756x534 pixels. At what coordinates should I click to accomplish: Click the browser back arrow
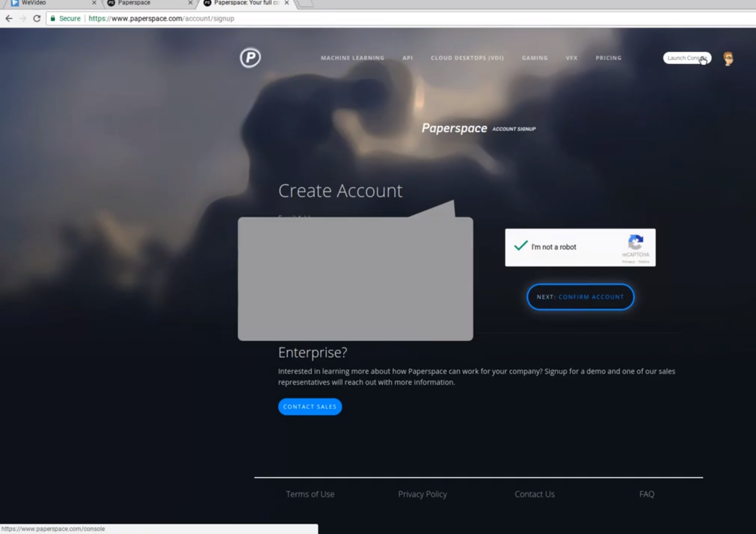[9, 18]
